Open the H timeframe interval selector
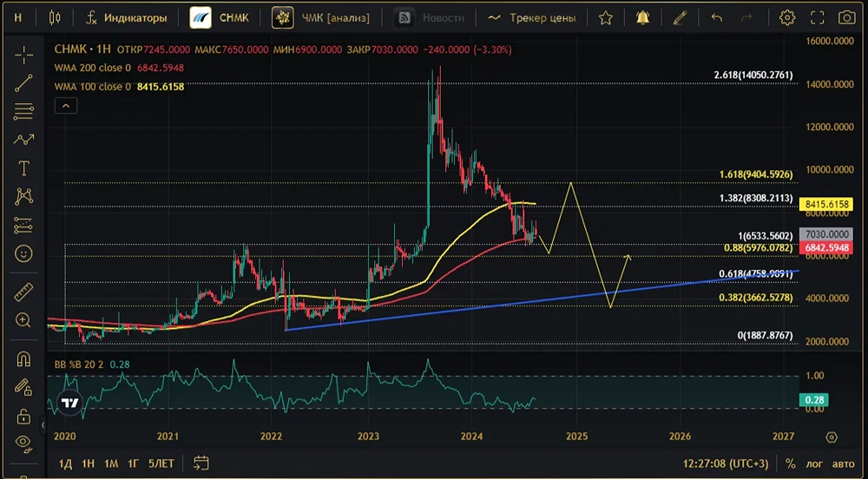 point(17,17)
